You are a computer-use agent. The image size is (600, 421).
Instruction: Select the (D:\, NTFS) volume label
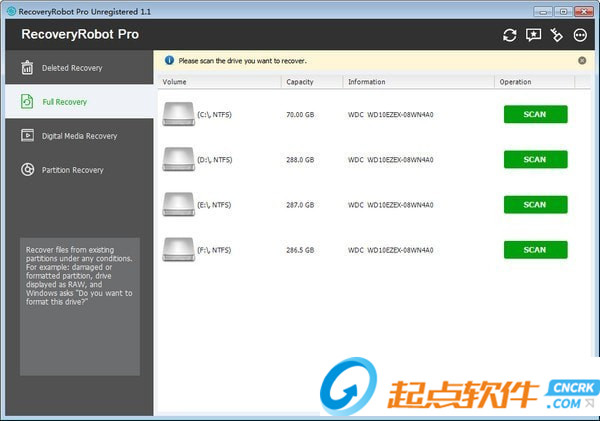tap(215, 160)
